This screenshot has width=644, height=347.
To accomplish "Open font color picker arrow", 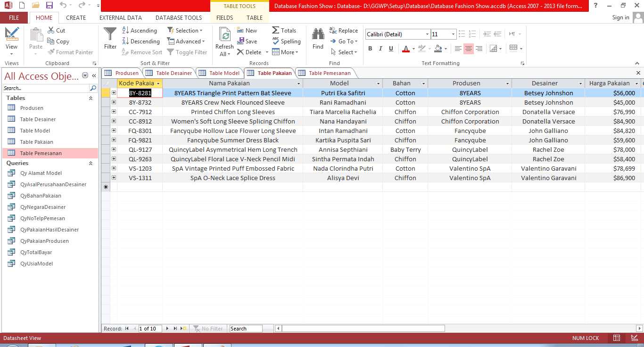I will click(x=413, y=49).
